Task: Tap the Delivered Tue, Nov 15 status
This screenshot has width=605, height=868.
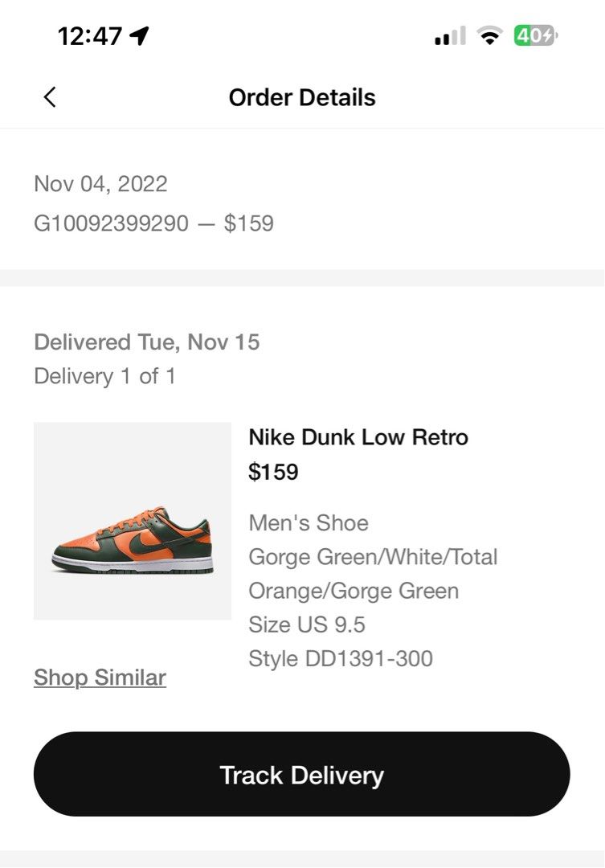Action: (x=147, y=342)
